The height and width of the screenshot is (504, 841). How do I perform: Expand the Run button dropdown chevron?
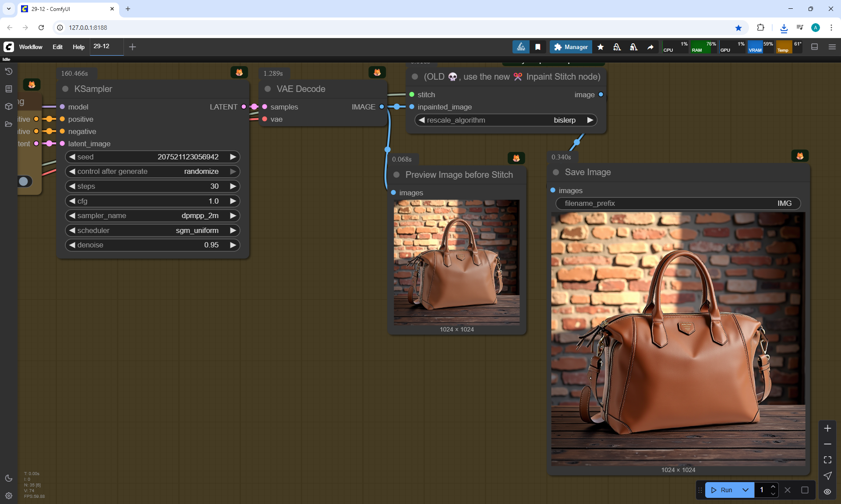[746, 490]
